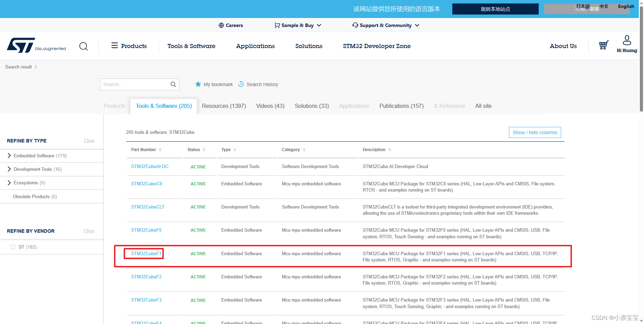The height and width of the screenshot is (324, 644).
Task: Click Search History link text
Action: [262, 84]
